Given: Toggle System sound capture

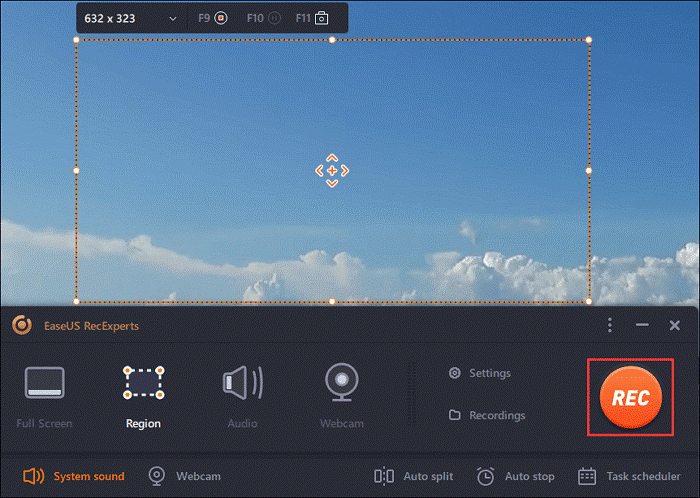Looking at the screenshot, I should [x=74, y=476].
